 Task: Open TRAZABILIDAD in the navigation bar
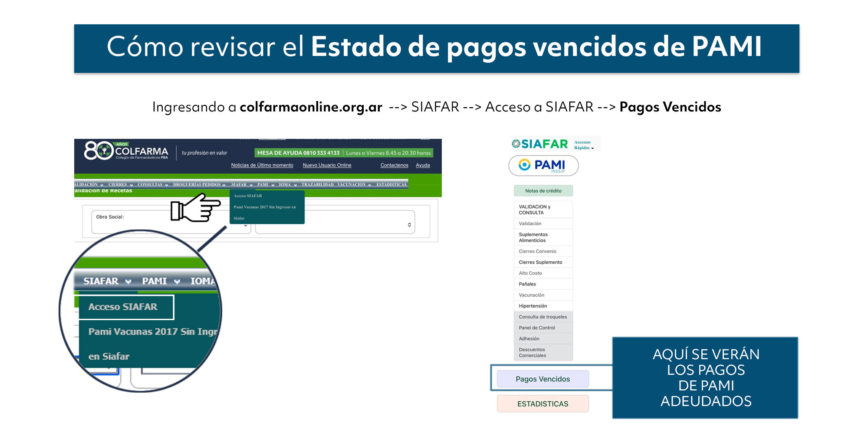coord(317,185)
